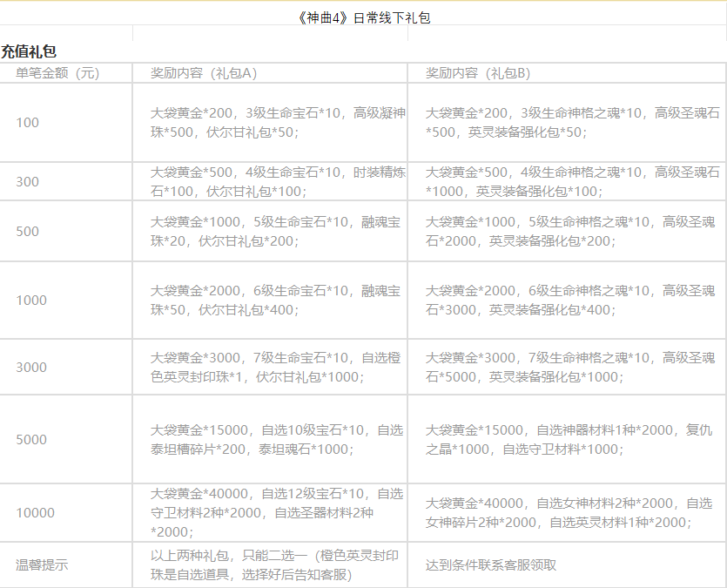Viewport: 727px width, 588px height.
Task: Click the 300 amount cell
Action: coord(28,182)
